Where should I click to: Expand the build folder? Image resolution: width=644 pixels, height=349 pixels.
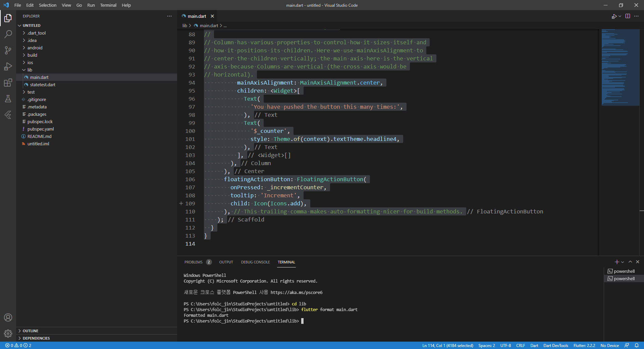click(x=32, y=55)
